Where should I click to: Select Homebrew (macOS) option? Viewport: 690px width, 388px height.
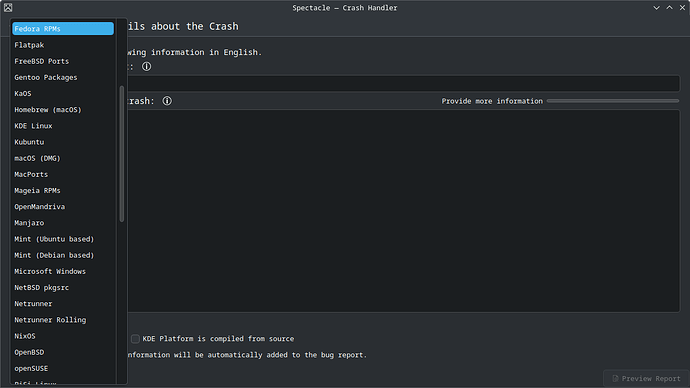click(x=63, y=110)
